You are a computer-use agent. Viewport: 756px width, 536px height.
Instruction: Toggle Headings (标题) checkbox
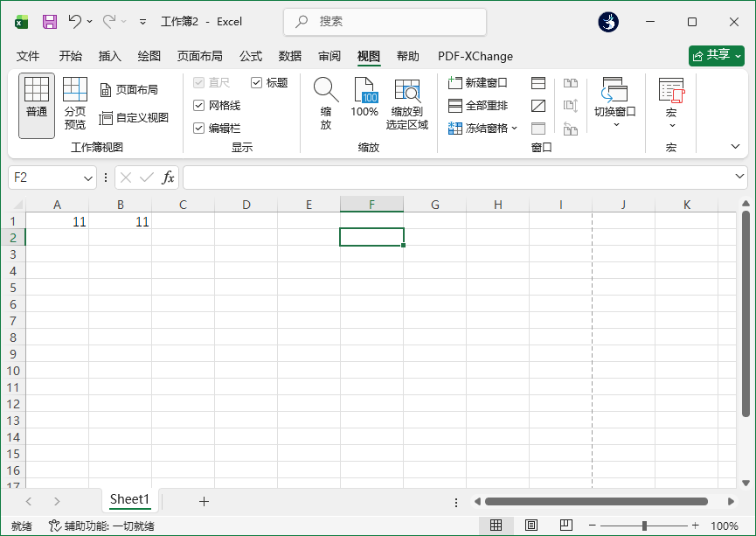[257, 83]
